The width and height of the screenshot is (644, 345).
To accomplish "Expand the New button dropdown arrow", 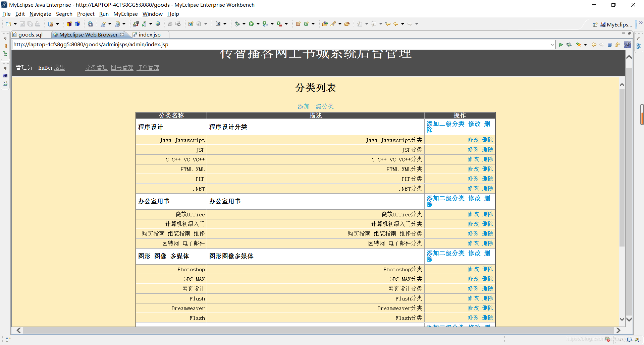I will tap(15, 24).
